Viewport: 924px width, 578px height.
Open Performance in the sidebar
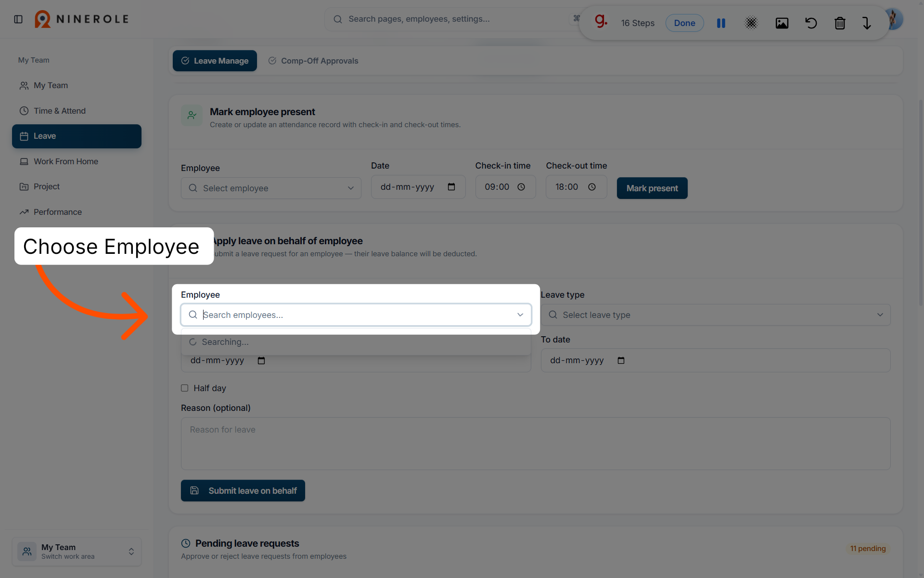77,212
